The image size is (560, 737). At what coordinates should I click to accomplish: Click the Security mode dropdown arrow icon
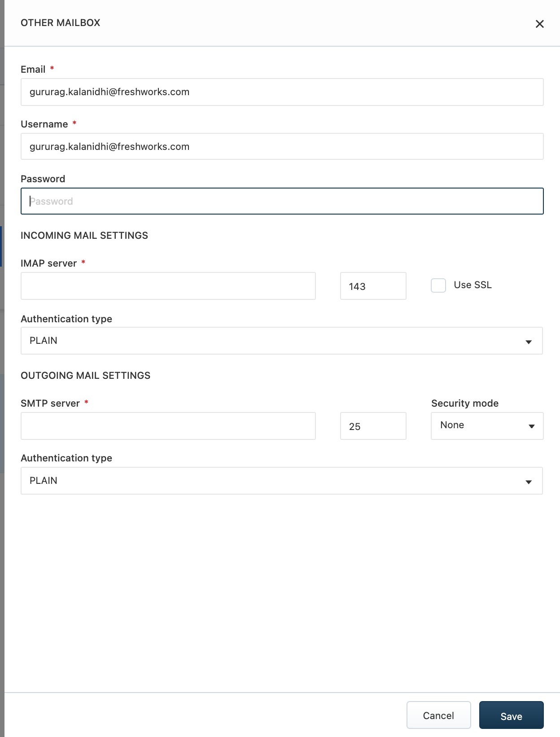[532, 426]
